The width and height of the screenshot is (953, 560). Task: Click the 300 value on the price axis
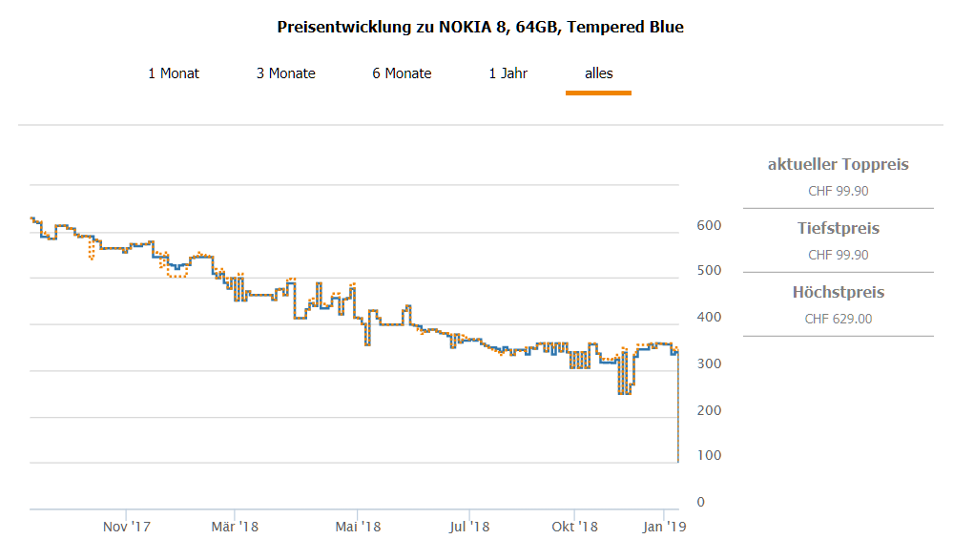708,363
